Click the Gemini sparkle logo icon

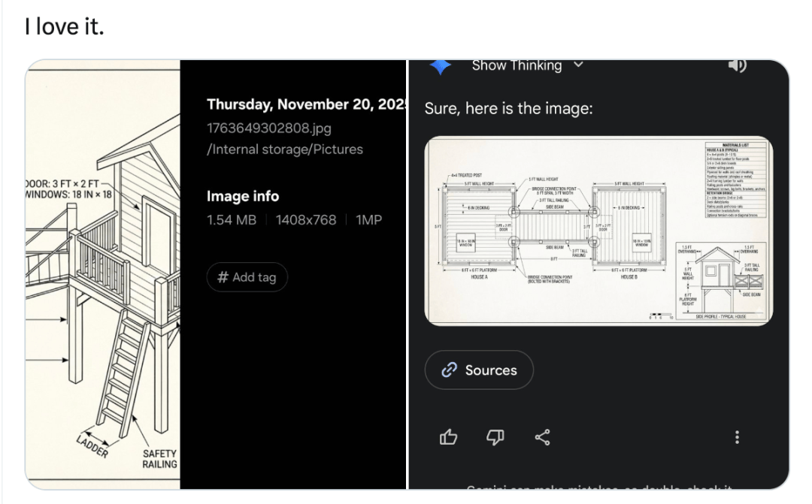click(x=440, y=66)
